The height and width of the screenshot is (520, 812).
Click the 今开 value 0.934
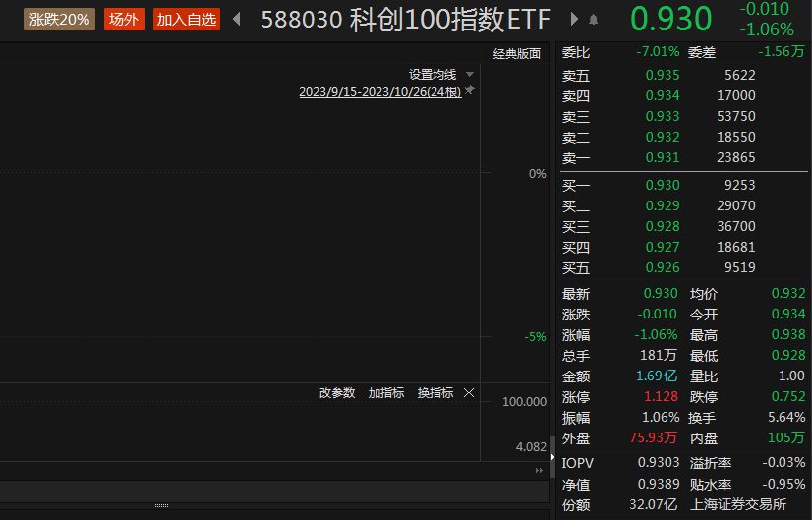click(x=788, y=315)
